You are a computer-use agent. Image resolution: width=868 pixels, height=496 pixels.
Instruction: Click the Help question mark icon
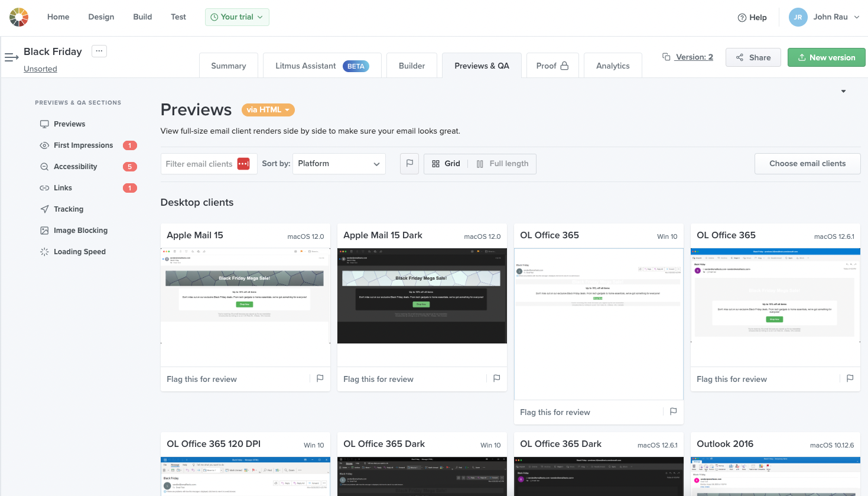[742, 18]
